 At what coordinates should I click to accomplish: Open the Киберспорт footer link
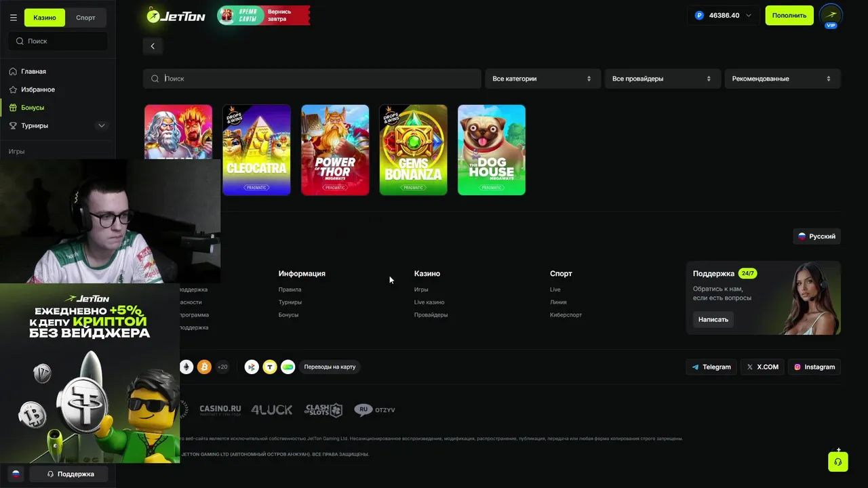point(566,314)
